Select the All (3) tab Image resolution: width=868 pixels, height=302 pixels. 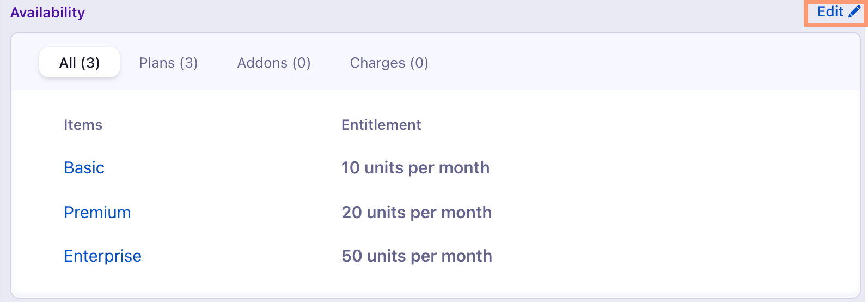pyautogui.click(x=80, y=63)
